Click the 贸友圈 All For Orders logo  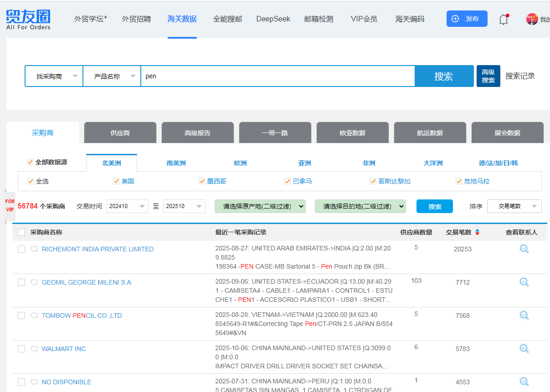(x=28, y=20)
